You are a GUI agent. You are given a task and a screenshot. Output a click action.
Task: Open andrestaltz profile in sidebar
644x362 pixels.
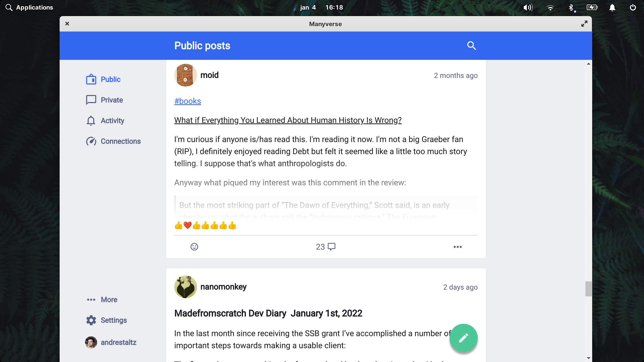111,342
